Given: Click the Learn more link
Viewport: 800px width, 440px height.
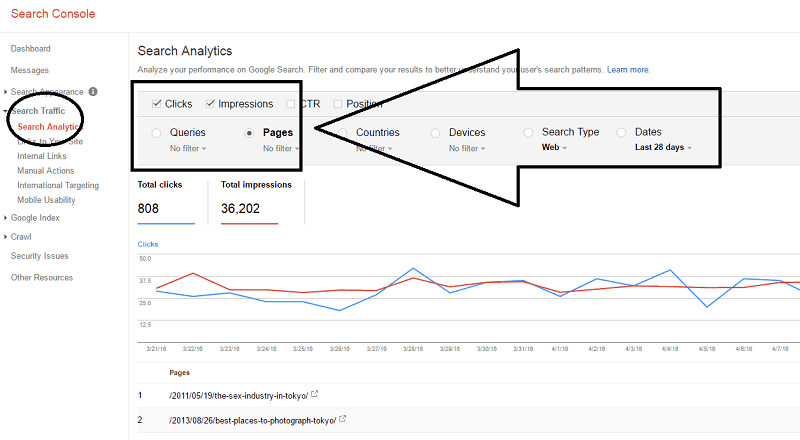Looking at the screenshot, I should click(628, 70).
